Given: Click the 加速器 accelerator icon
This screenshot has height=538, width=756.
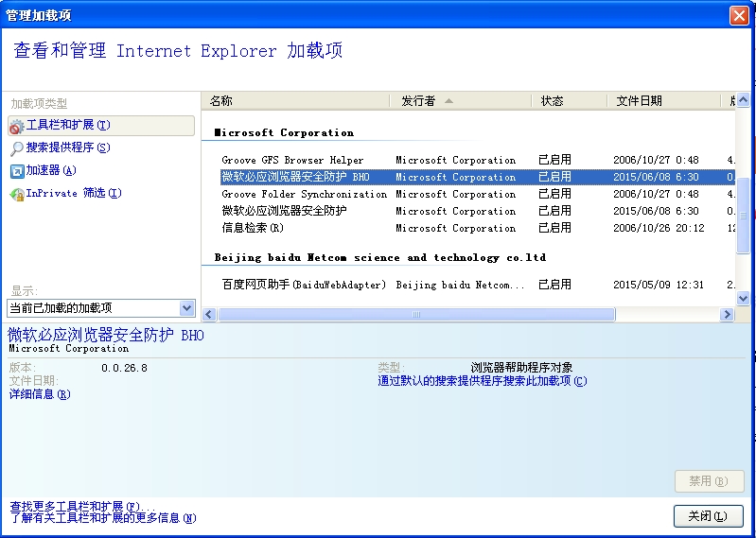Looking at the screenshot, I should click(16, 171).
